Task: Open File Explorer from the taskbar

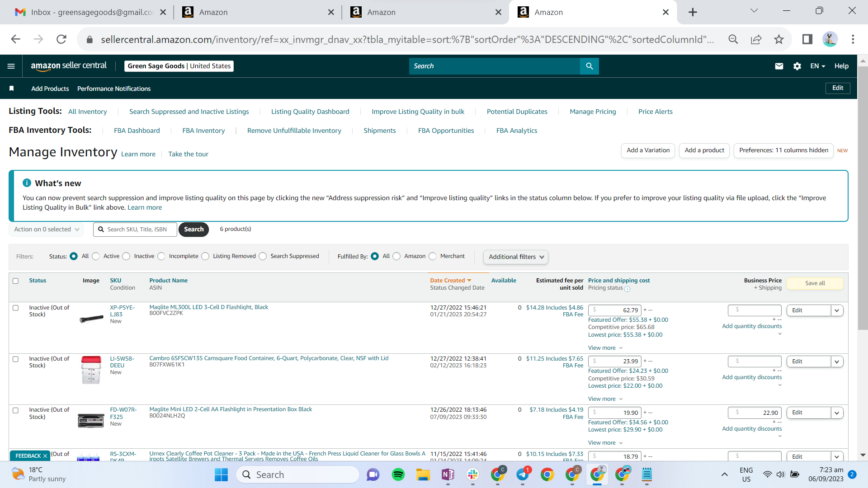Action: [x=423, y=474]
